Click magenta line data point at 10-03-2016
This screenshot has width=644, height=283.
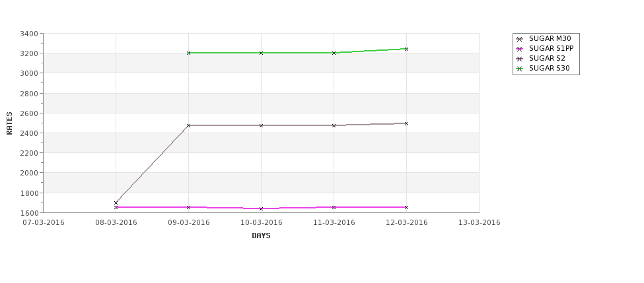pyautogui.click(x=261, y=208)
